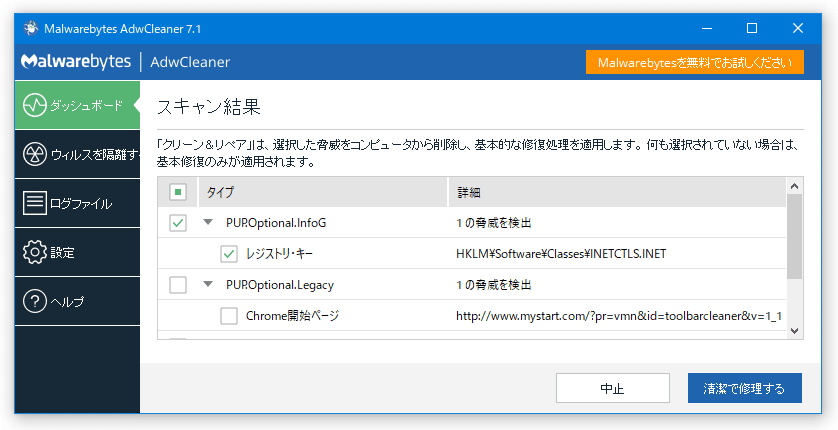Image resolution: width=838 pixels, height=430 pixels.
Task: Click the log file document icon
Action: click(x=35, y=203)
